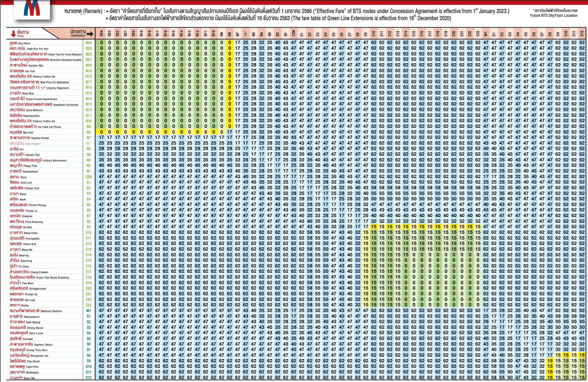Select the CEN destination column header
Screen dimensions: 588x382
point(294,34)
